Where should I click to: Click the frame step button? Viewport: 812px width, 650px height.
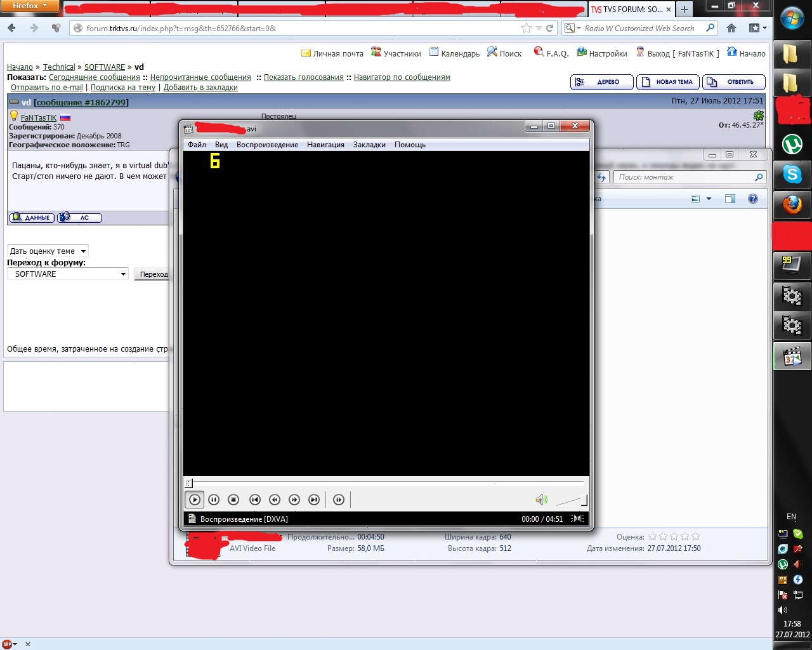[339, 500]
